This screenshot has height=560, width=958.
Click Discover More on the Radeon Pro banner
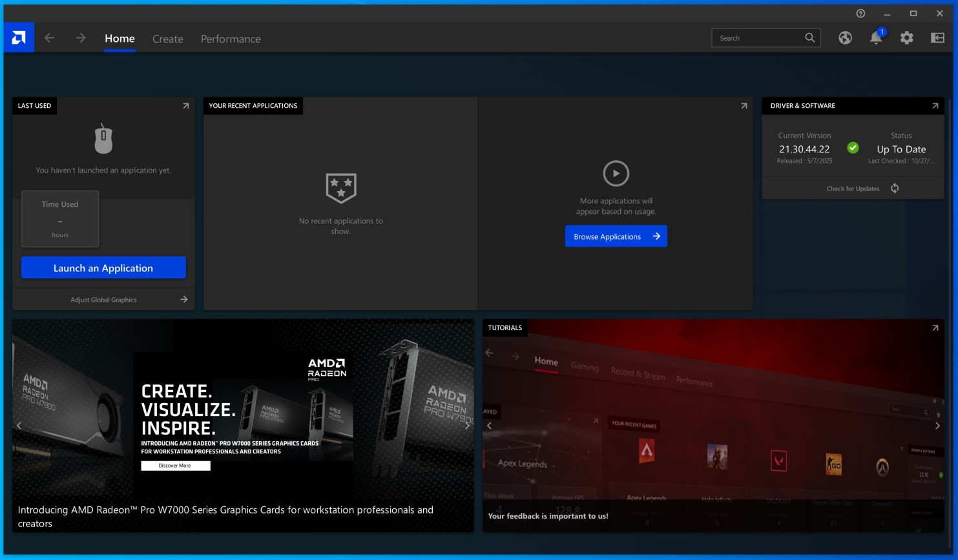(175, 465)
